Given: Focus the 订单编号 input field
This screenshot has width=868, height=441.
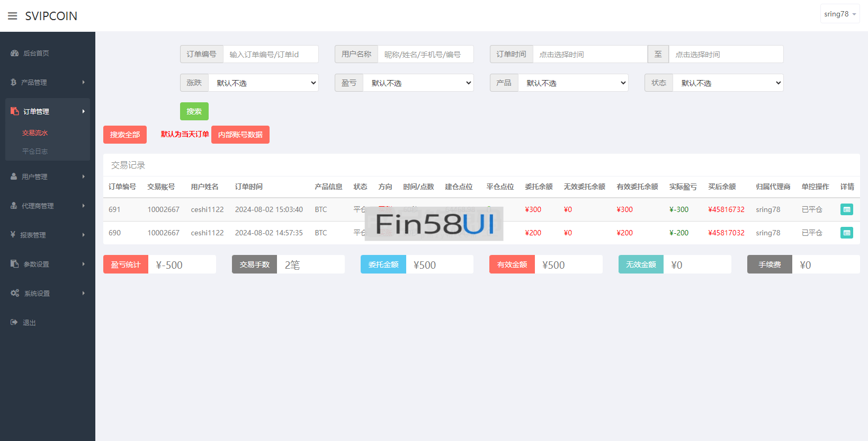Looking at the screenshot, I should (270, 54).
